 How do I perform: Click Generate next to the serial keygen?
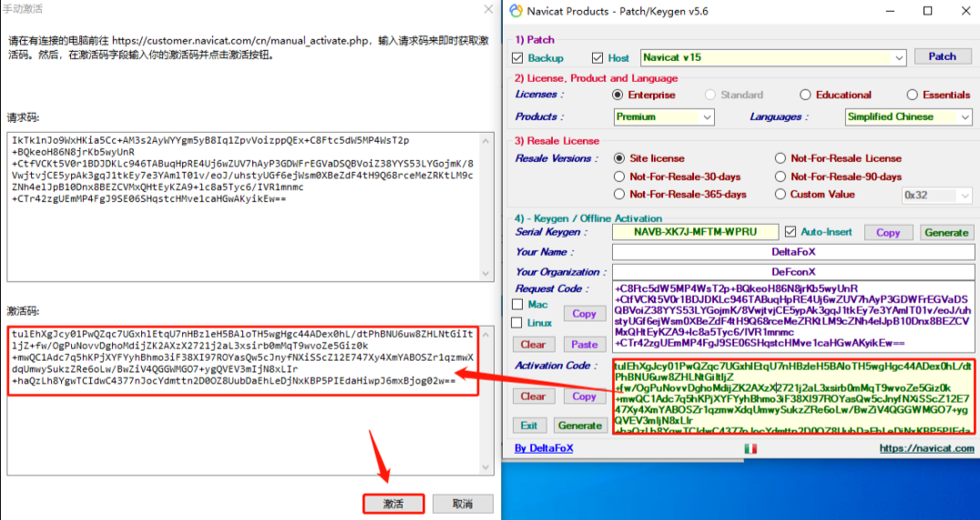945,232
